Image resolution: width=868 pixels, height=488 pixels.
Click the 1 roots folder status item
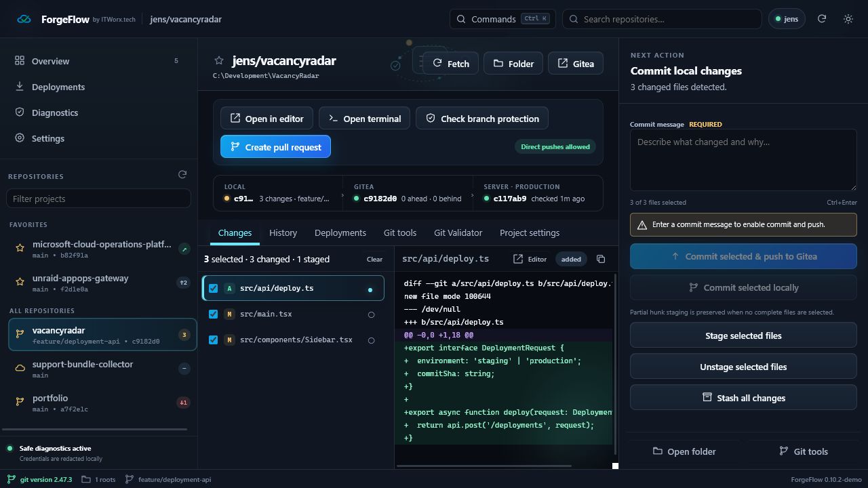pos(98,479)
